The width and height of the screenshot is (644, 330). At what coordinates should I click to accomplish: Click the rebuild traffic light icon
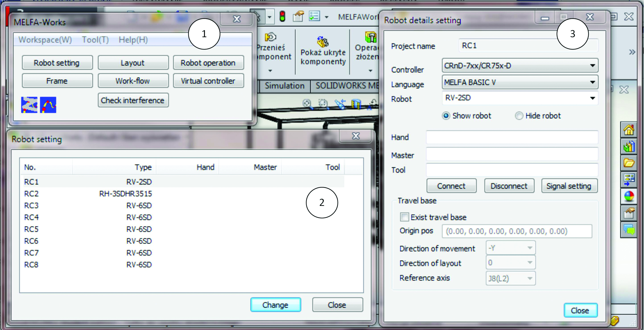click(282, 16)
